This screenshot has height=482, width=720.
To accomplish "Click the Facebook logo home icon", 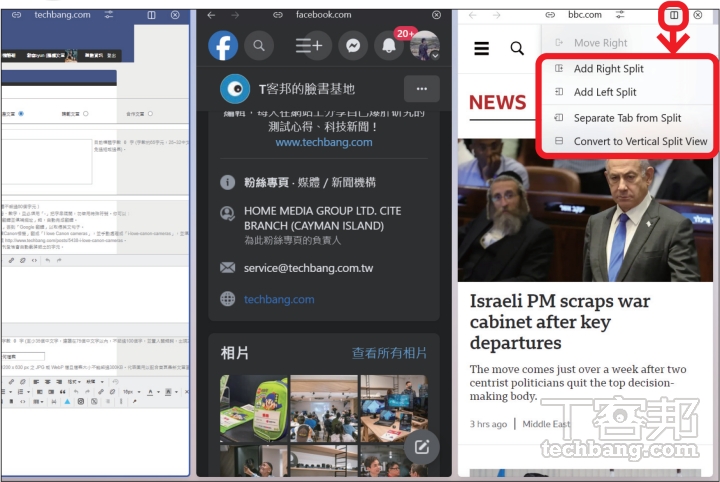I will pyautogui.click(x=223, y=46).
